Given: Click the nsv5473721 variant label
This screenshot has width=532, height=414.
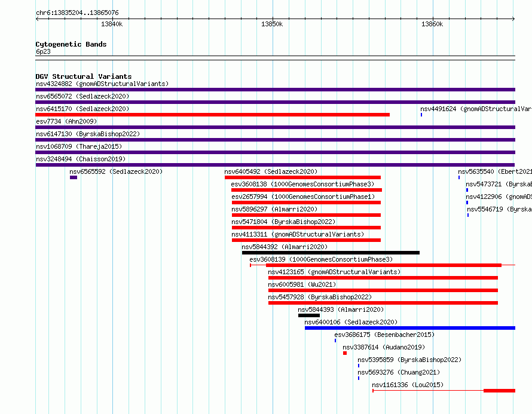Looking at the screenshot, I should [x=499, y=184].
